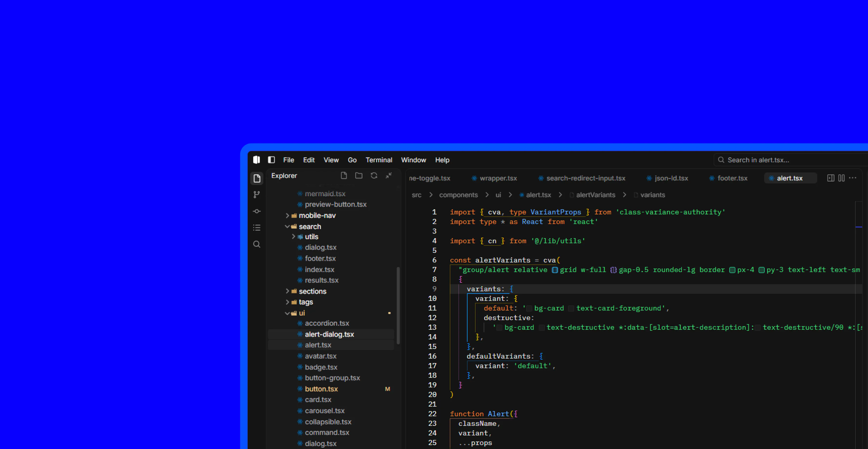The width and height of the screenshot is (868, 449).
Task: Create a new folder in Explorer
Action: click(x=359, y=176)
